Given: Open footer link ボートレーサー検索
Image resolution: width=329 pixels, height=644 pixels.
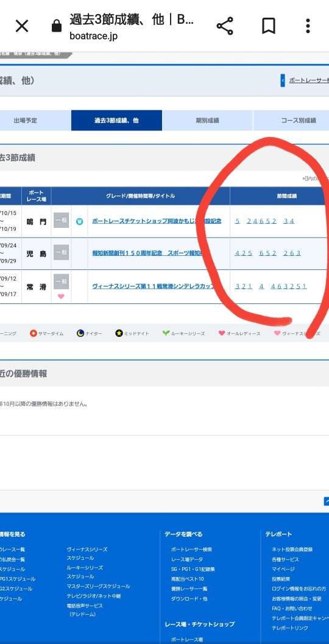Looking at the screenshot, I should pos(192,550).
